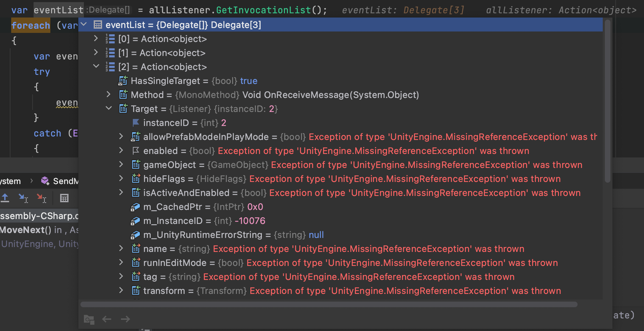Open the Evaluate Expression calculator icon
644x331 pixels.
pos(64,198)
